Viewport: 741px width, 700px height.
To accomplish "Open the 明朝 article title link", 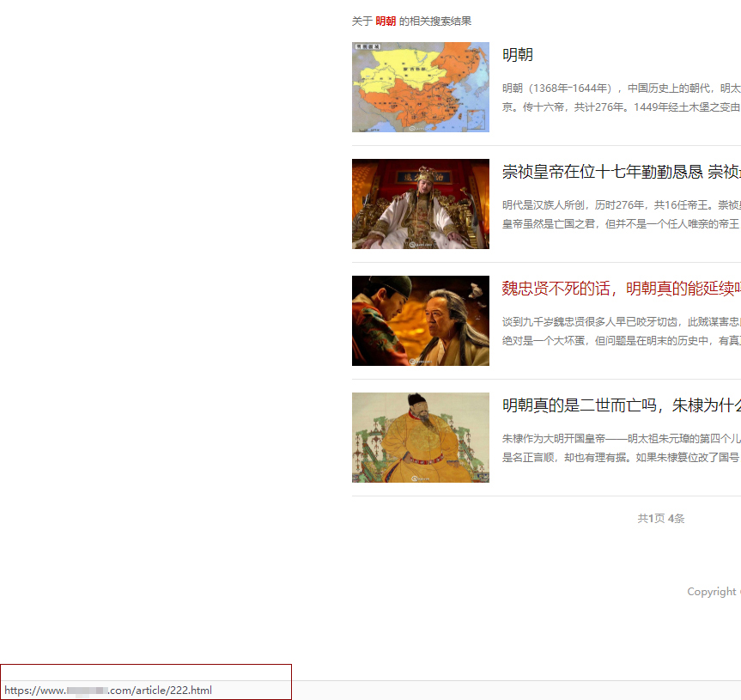I will pyautogui.click(x=518, y=55).
